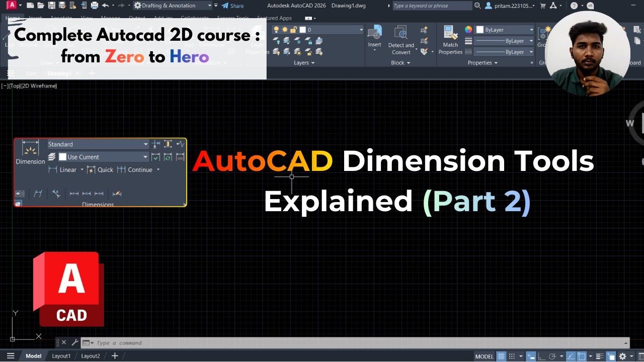Expand the Layers panel title
This screenshot has width=644, height=362.
pos(304,63)
